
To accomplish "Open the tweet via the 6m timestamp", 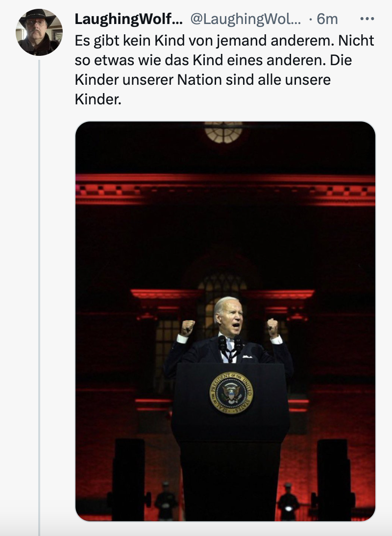I will tap(327, 19).
